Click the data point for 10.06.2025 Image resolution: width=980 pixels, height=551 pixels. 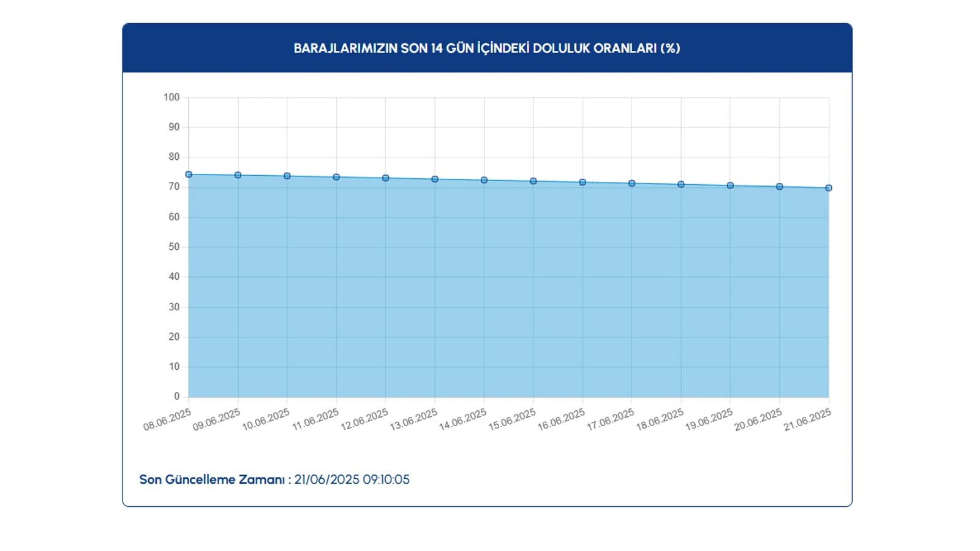[287, 176]
